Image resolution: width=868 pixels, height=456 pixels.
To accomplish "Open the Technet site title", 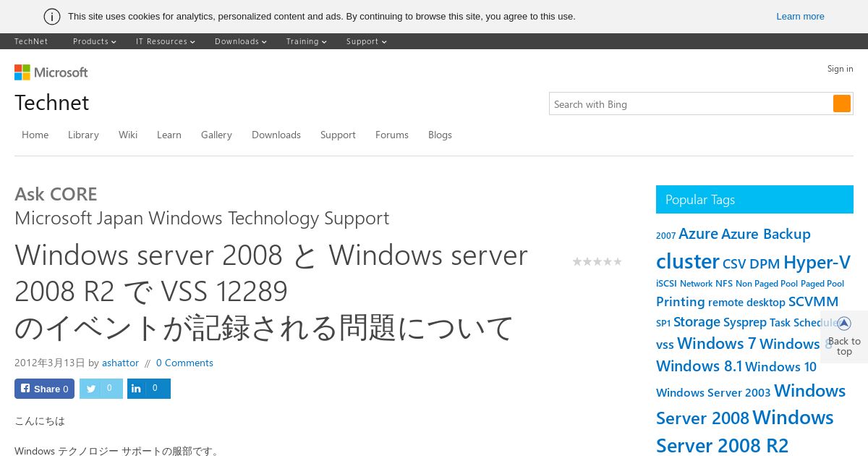I will click(52, 103).
